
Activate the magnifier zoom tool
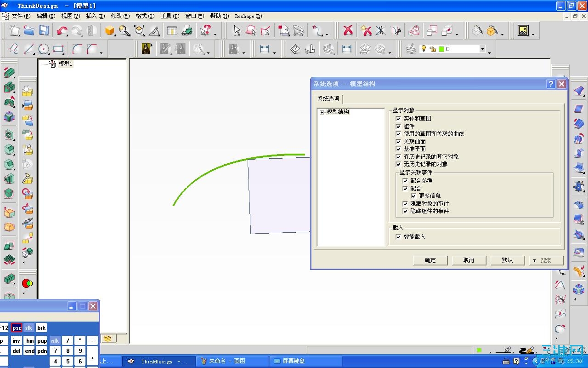124,30
